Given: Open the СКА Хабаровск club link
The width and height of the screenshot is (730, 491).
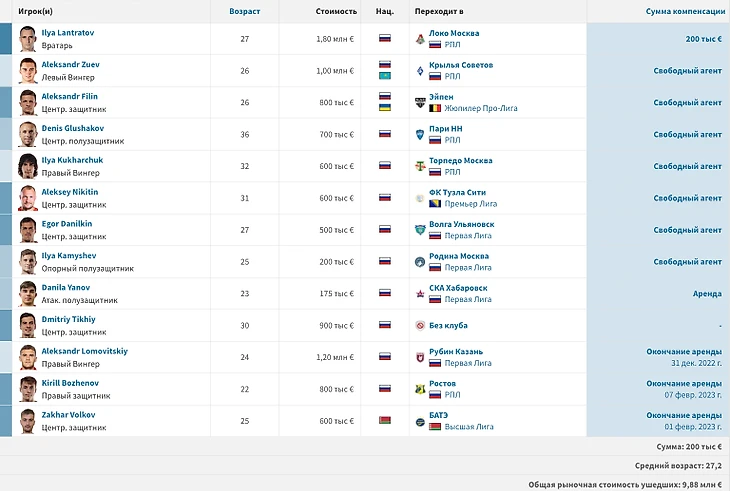Looking at the screenshot, I should pos(458,288).
